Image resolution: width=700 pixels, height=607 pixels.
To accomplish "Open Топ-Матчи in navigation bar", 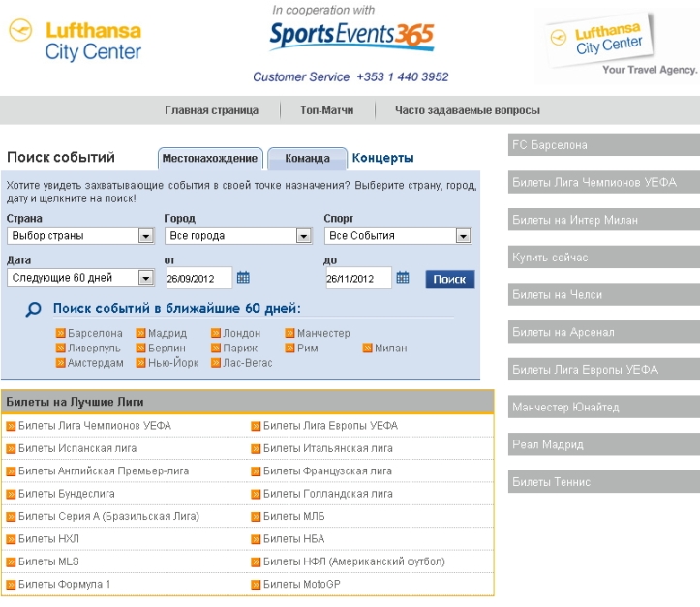I will pos(327,110).
